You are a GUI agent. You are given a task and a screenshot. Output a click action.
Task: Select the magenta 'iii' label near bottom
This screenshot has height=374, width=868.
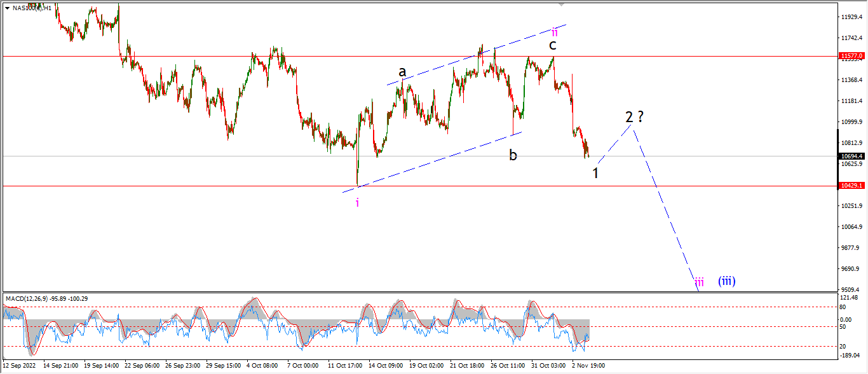click(699, 282)
